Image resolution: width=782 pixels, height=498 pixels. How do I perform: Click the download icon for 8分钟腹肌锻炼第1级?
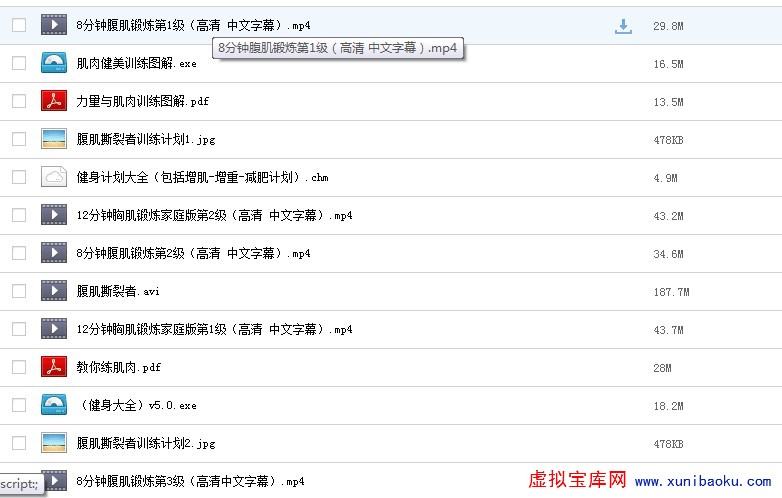623,26
